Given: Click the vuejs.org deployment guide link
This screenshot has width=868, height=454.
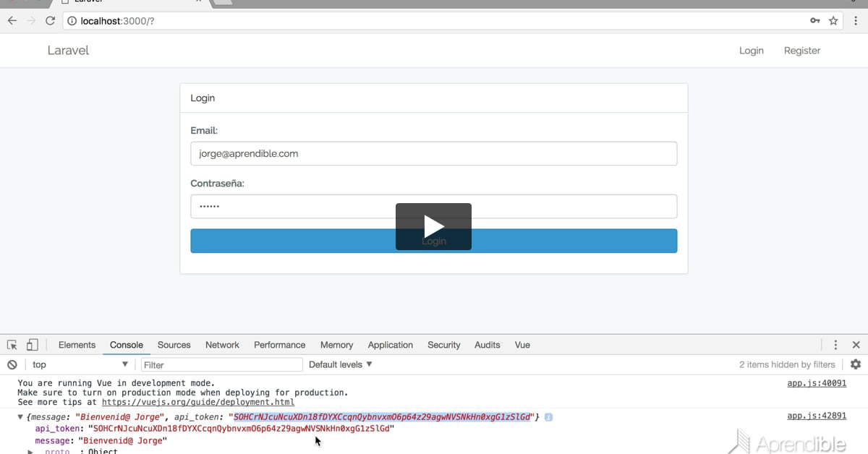Looking at the screenshot, I should (197, 402).
